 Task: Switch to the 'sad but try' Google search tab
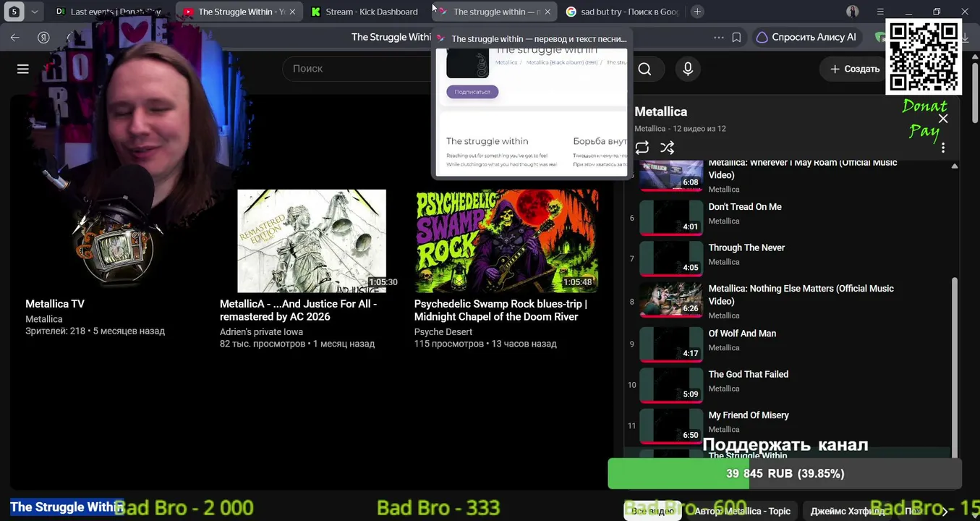pyautogui.click(x=621, y=12)
